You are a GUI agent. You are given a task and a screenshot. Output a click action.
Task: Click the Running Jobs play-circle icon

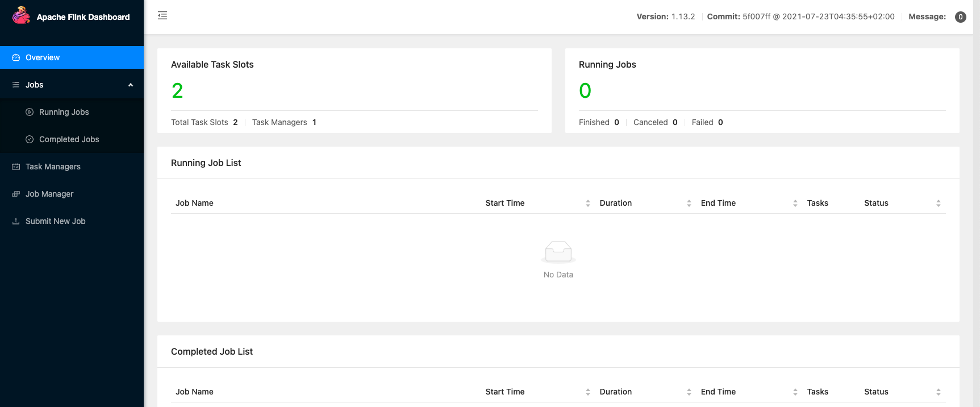(30, 112)
